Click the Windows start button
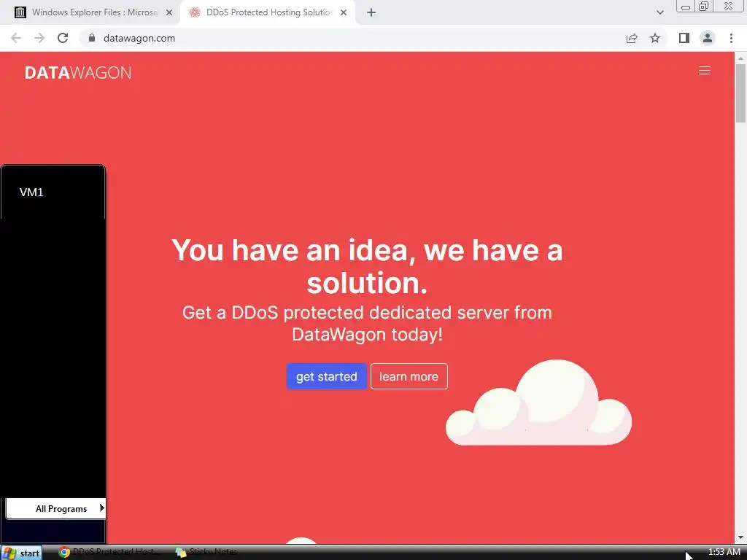747x560 pixels. tap(21, 553)
